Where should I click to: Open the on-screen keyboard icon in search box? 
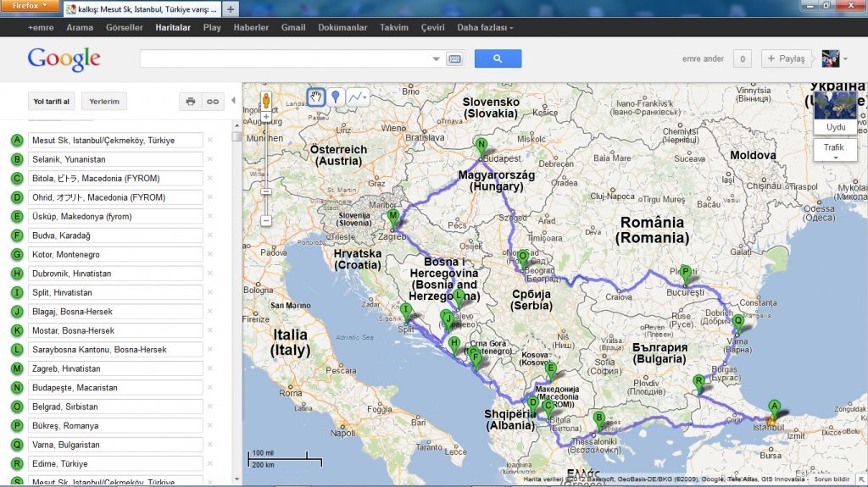(454, 58)
